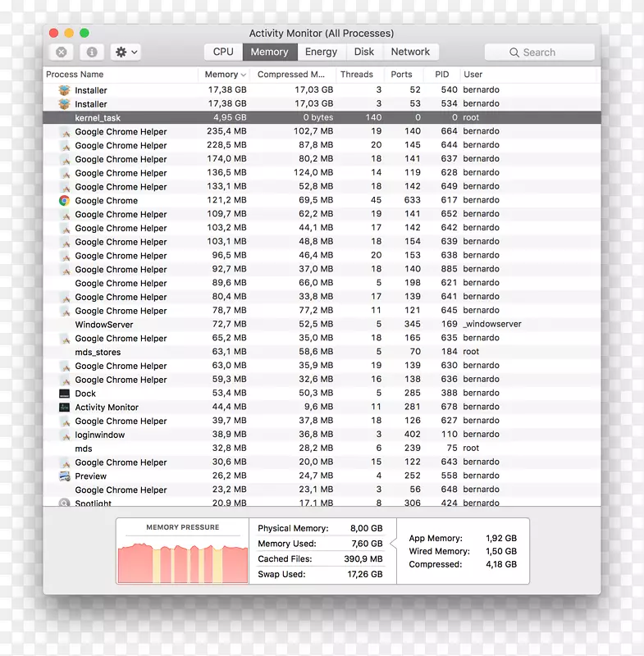Click the quit process (X) toolbar icon

point(62,52)
